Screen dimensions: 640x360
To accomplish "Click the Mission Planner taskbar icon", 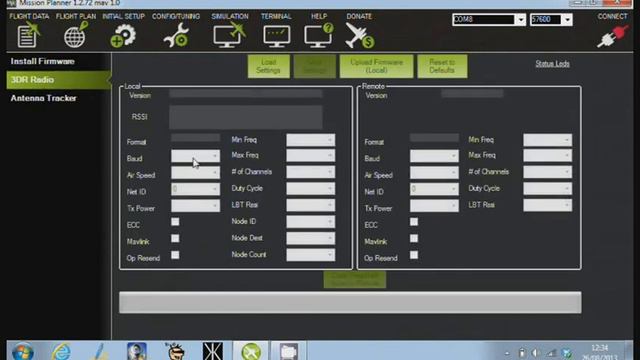I will [x=251, y=352].
